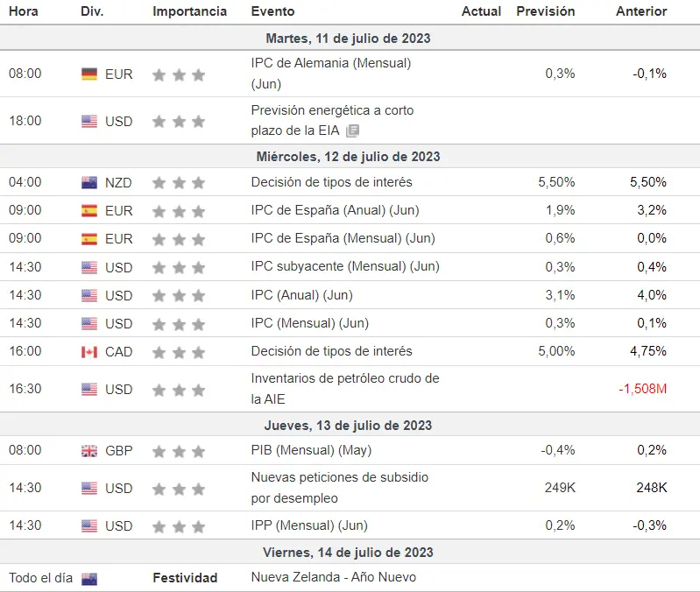Click the New Zealand flag on the Festividad row
The height and width of the screenshot is (592, 700).
click(x=89, y=579)
